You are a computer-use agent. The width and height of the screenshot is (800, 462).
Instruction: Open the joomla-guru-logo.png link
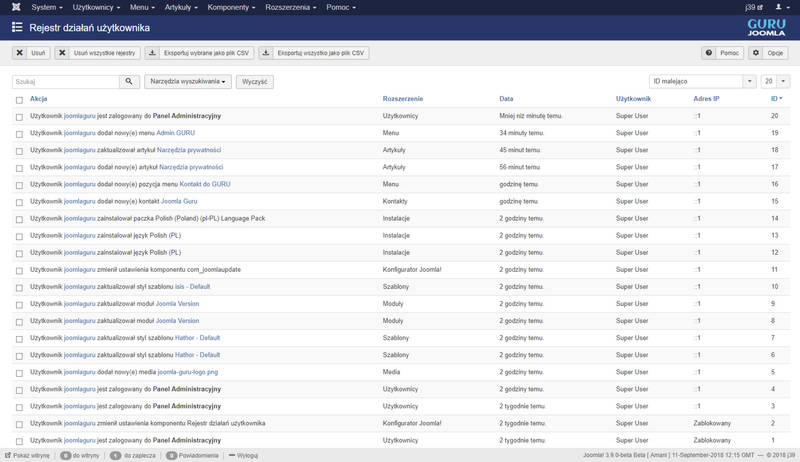(x=188, y=372)
